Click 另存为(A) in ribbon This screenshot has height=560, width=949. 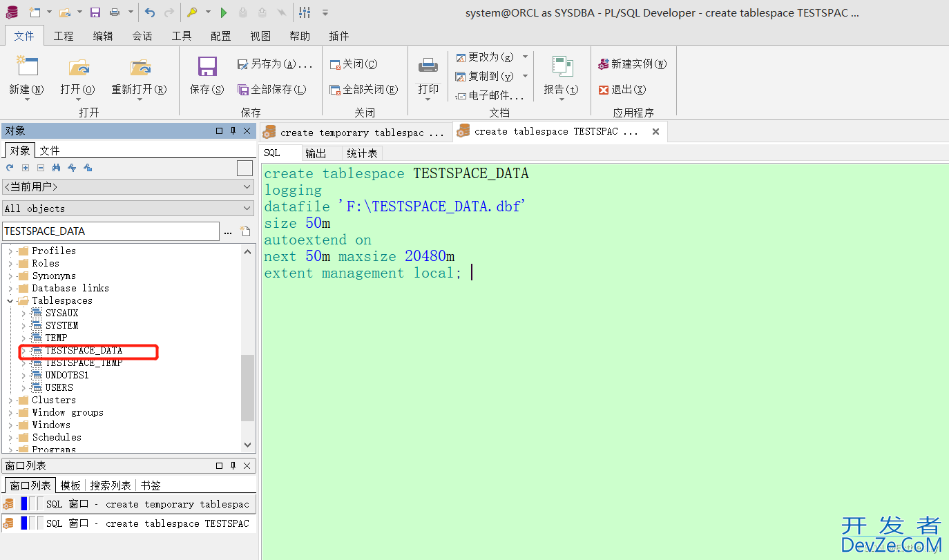275,64
